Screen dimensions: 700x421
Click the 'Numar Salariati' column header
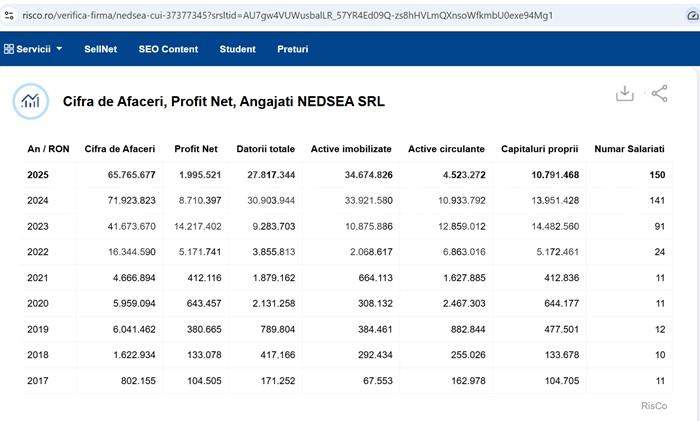pos(629,149)
